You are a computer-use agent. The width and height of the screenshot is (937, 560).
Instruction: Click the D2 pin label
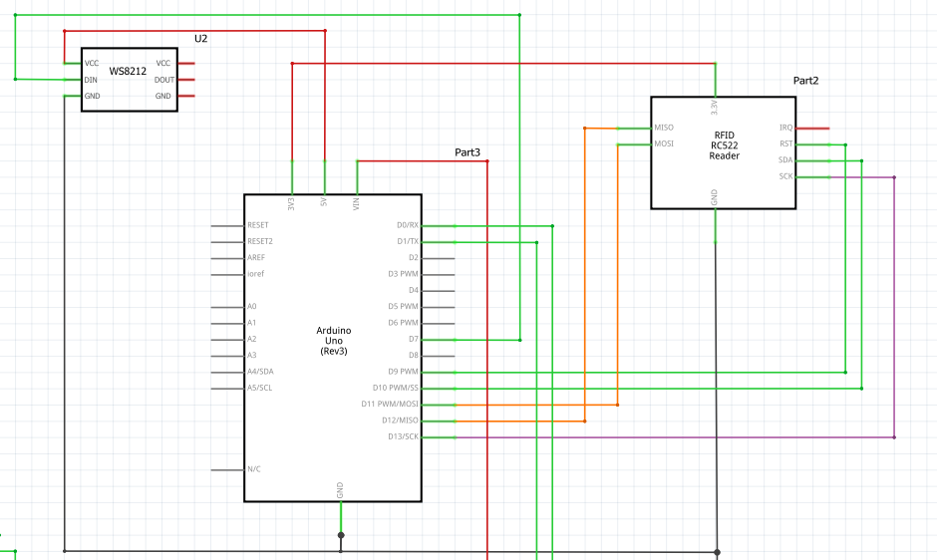tap(414, 258)
